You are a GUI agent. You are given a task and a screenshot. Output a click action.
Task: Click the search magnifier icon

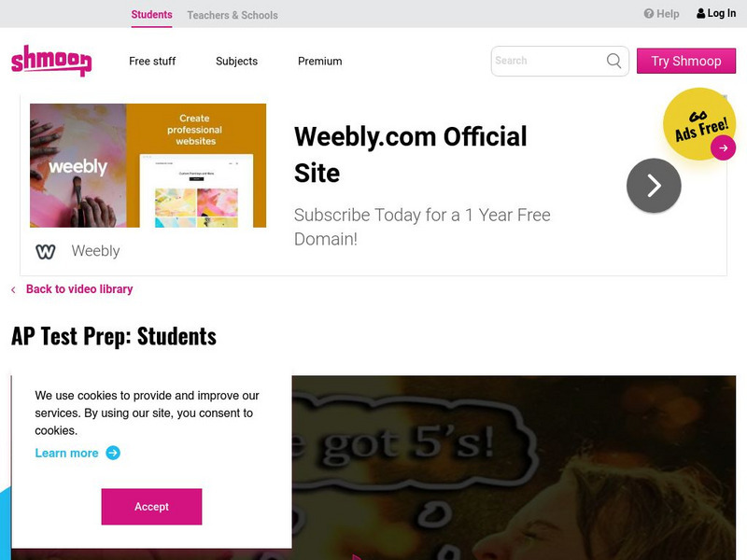613,61
